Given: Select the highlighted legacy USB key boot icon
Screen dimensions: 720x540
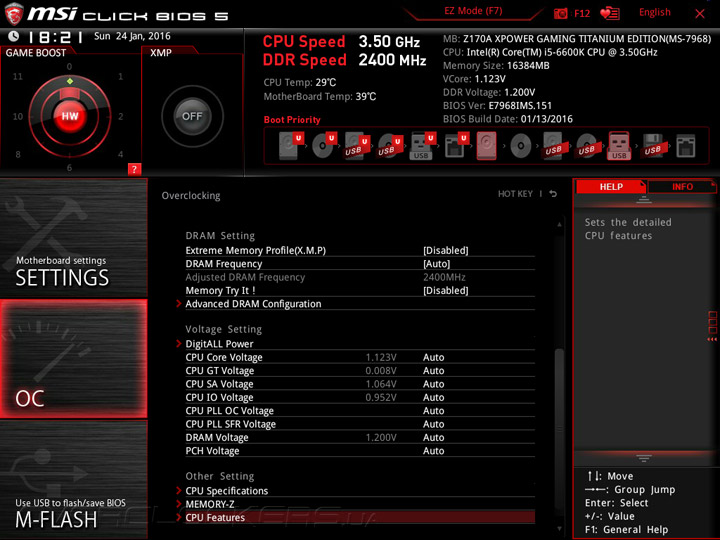Looking at the screenshot, I should (619, 146).
